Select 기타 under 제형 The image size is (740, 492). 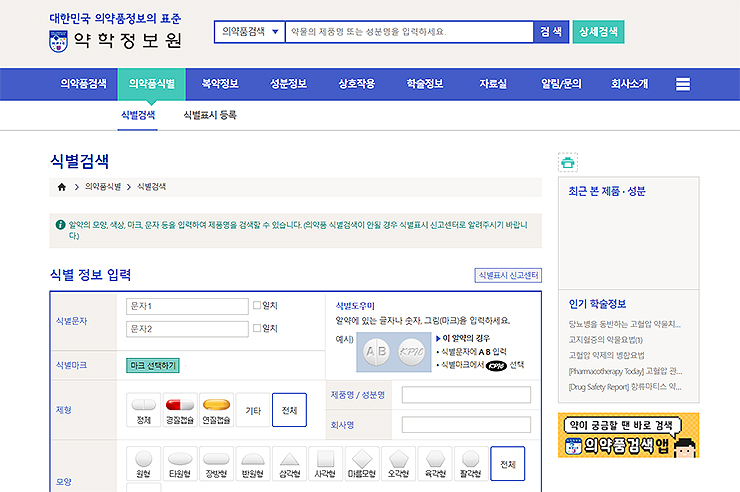253,410
